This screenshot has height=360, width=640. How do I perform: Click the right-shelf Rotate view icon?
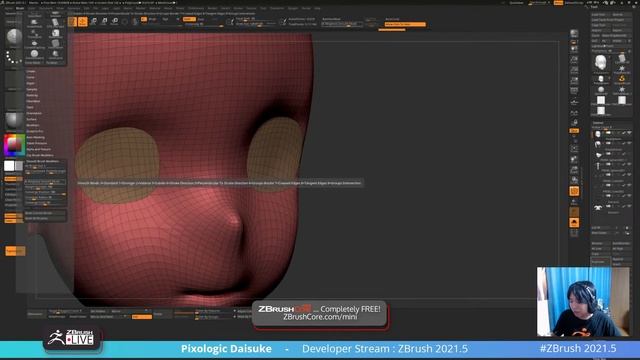click(x=574, y=180)
